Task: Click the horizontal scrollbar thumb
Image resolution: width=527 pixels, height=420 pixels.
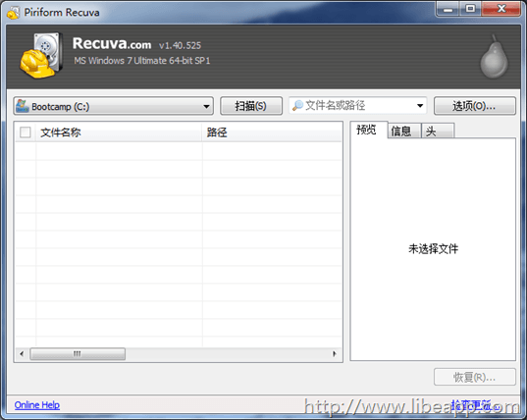Action: click(78, 354)
